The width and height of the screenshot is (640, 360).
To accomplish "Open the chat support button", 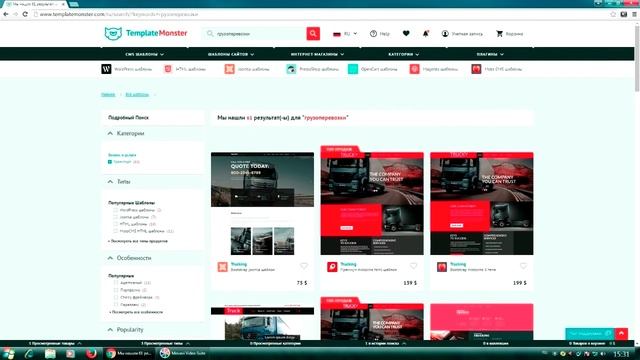I will (589, 333).
